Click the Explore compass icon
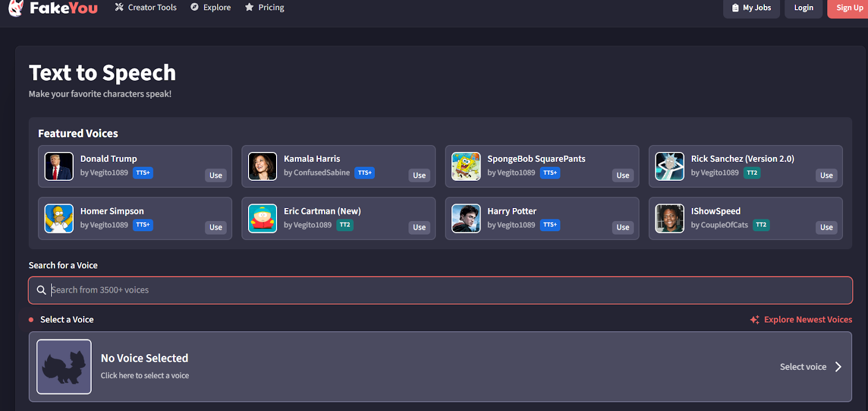This screenshot has height=411, width=868. pos(194,7)
